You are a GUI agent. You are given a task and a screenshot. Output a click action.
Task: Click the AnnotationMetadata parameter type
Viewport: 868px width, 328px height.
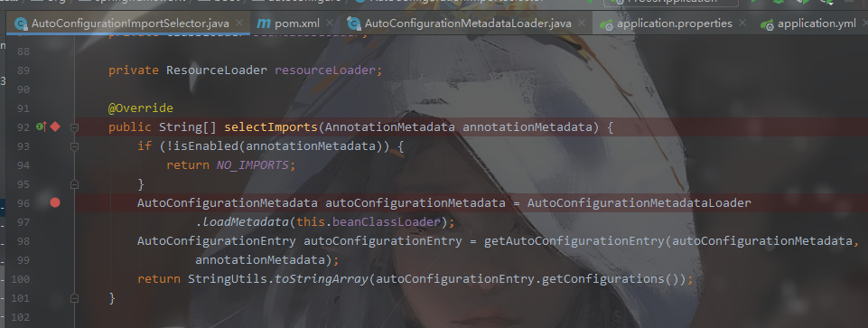[390, 127]
